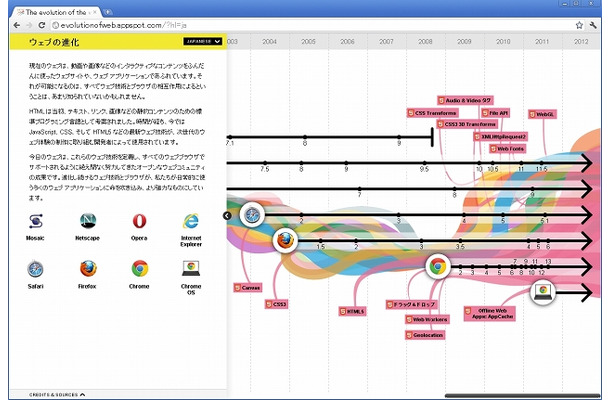Click the Firefox circle marker on the timeline
The width and height of the screenshot is (610, 400).
pyautogui.click(x=285, y=240)
